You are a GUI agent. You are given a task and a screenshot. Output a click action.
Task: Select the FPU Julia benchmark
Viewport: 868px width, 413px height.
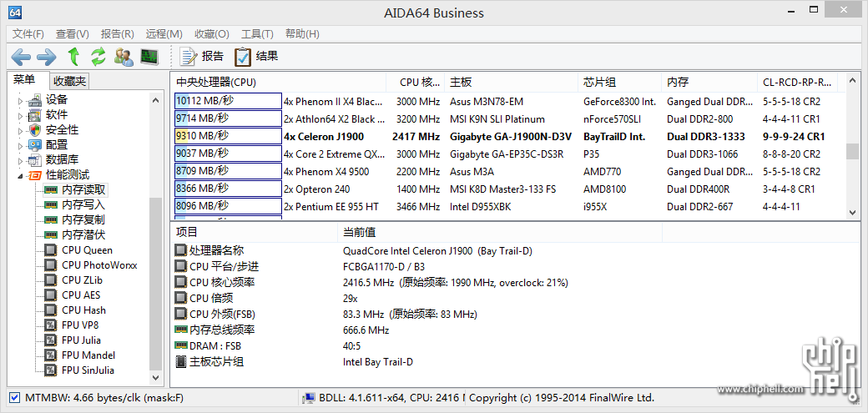82,340
